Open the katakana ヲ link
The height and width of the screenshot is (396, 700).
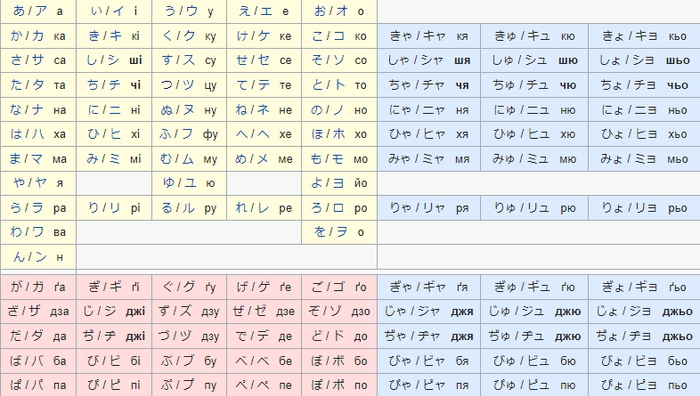click(342, 232)
